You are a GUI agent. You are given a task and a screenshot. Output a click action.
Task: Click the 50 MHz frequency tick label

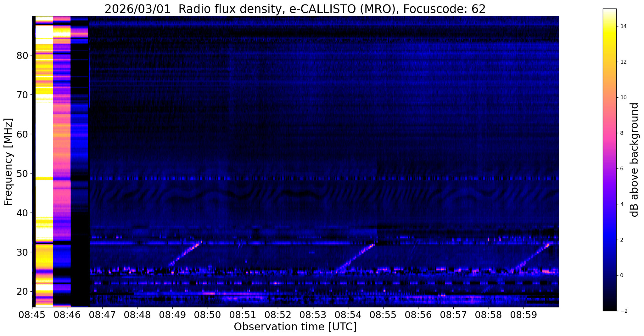(22, 174)
